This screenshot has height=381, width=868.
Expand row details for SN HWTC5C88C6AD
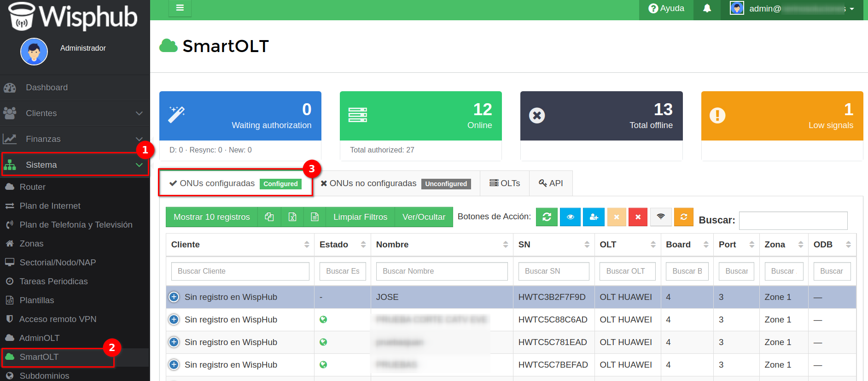174,320
